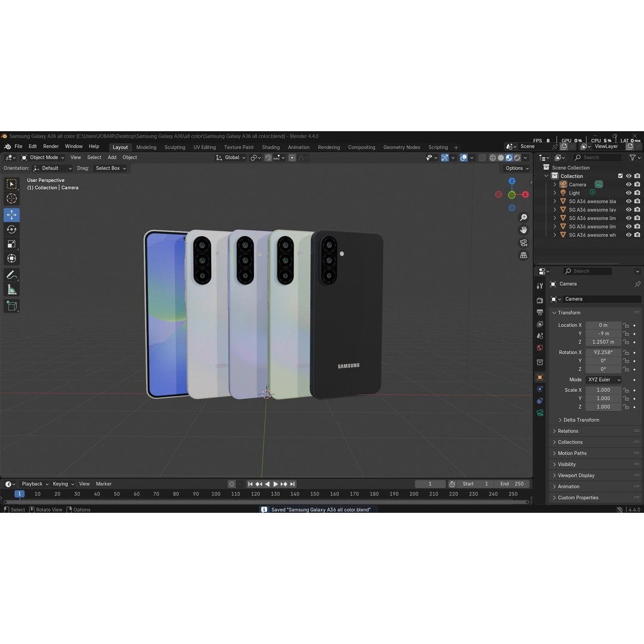Viewport: 644px width, 644px height.
Task: Open the Object Mode dropdown
Action: (x=43, y=157)
